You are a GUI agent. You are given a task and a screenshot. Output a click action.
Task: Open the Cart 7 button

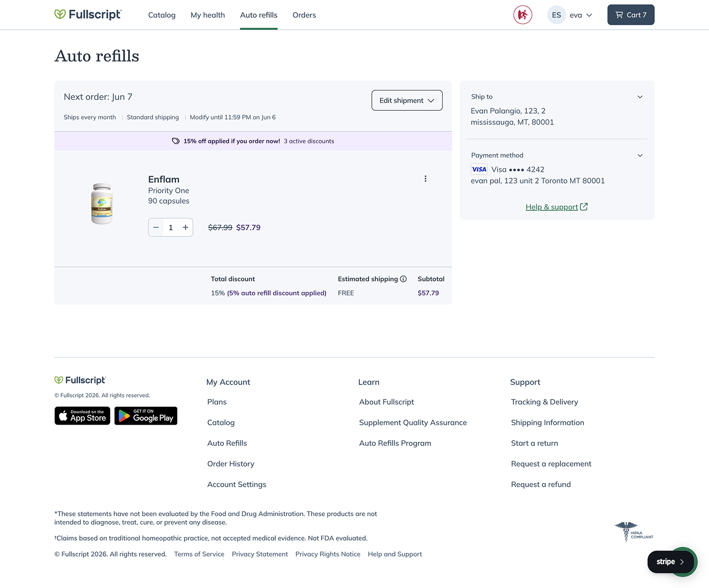pyautogui.click(x=631, y=15)
